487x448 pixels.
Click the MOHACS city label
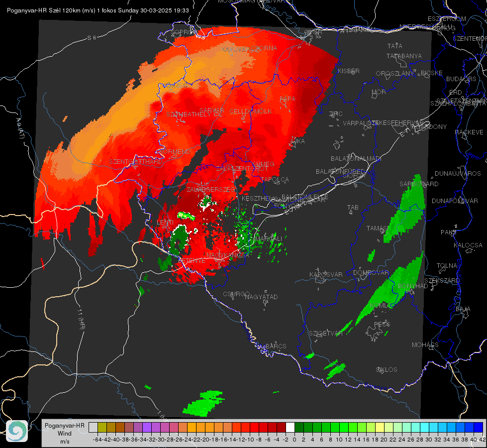pyautogui.click(x=425, y=345)
